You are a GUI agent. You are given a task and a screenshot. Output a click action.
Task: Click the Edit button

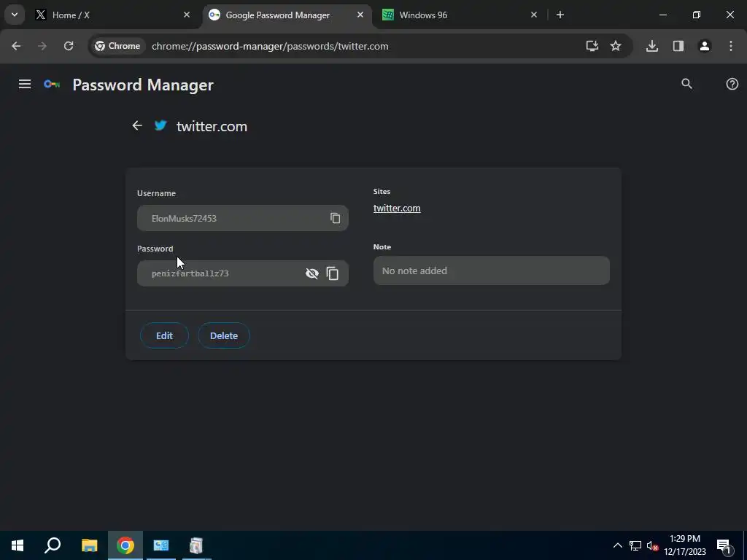click(164, 335)
